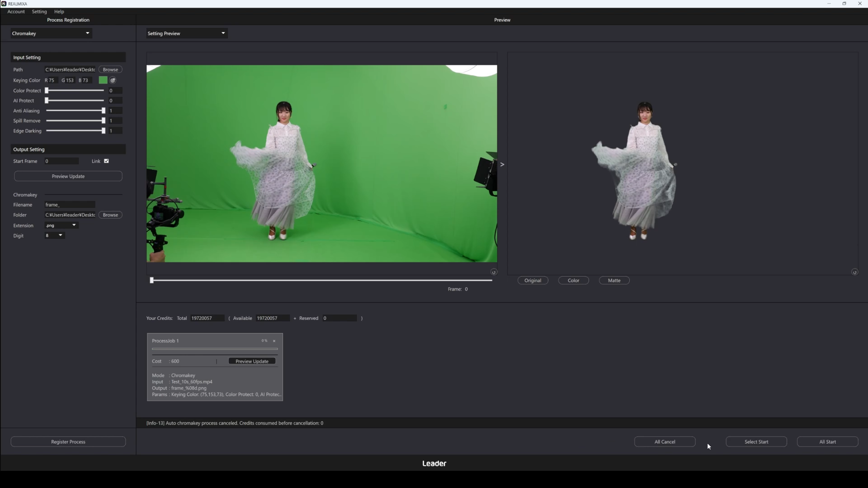The height and width of the screenshot is (488, 868).
Task: Click the Color Protect slider
Action: pos(75,91)
